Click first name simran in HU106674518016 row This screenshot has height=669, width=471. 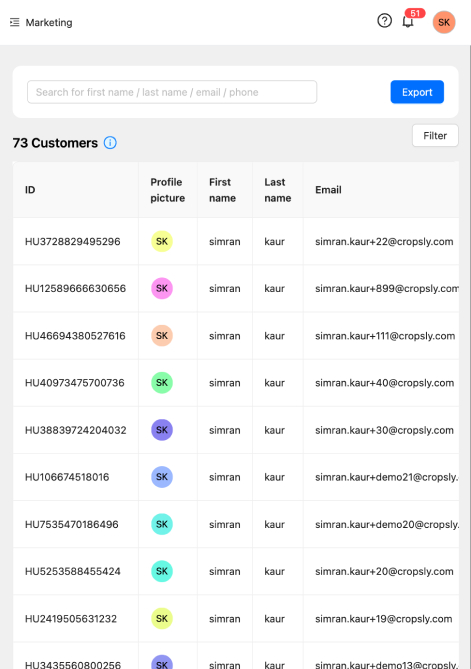point(224,477)
